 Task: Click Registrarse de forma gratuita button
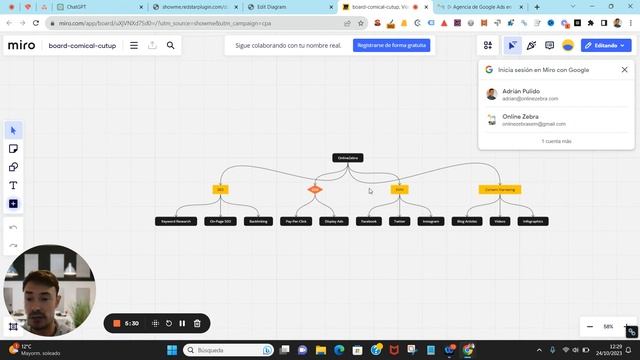click(391, 45)
